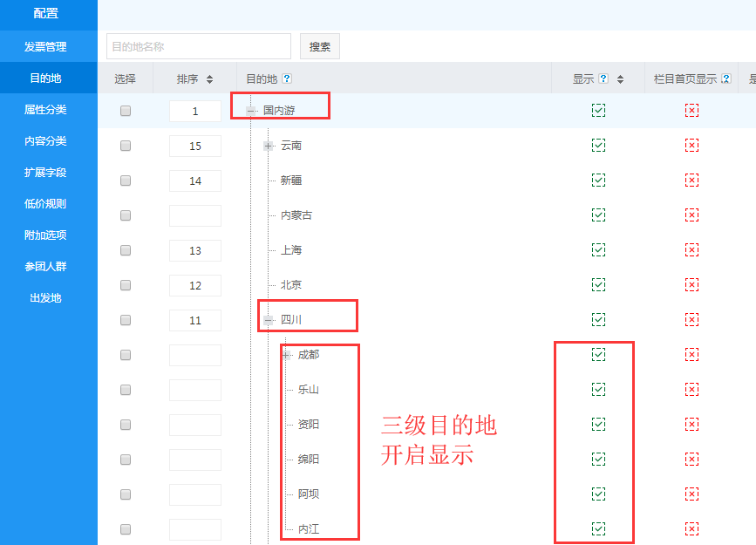The height and width of the screenshot is (545, 756).
Task: Check the selection box for 国内游 row
Action: (x=126, y=111)
